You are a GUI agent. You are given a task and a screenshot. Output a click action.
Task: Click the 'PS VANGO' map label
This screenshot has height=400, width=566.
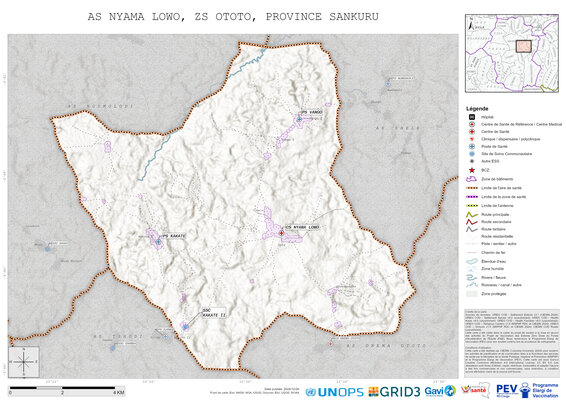312,112
